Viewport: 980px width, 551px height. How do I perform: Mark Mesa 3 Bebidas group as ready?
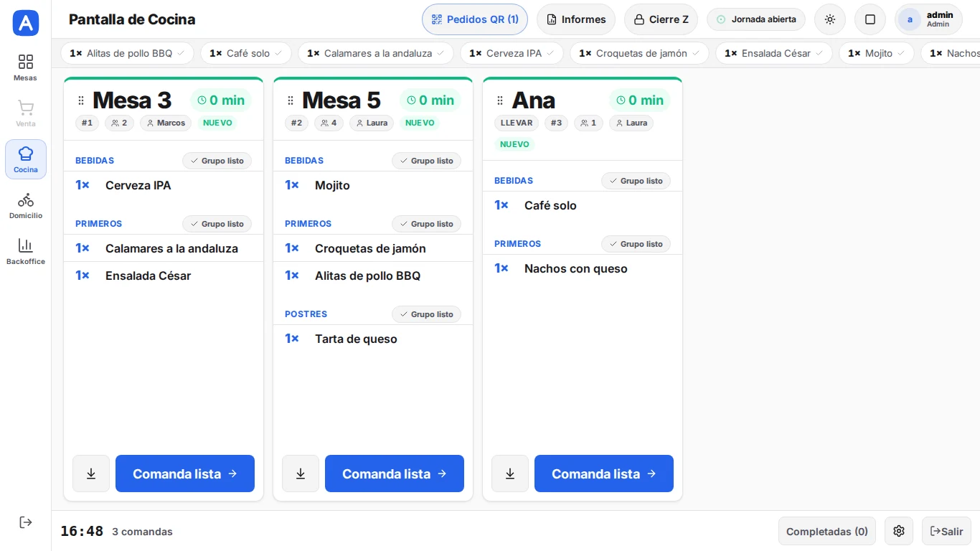coord(217,161)
